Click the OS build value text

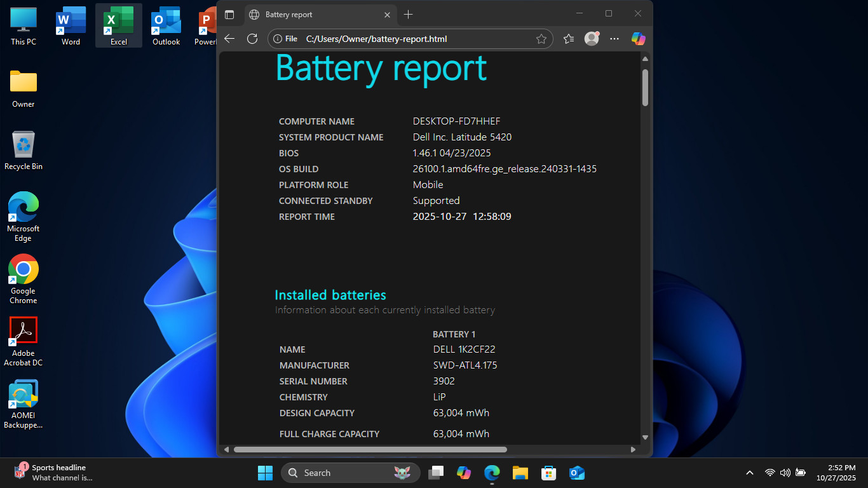tap(505, 169)
